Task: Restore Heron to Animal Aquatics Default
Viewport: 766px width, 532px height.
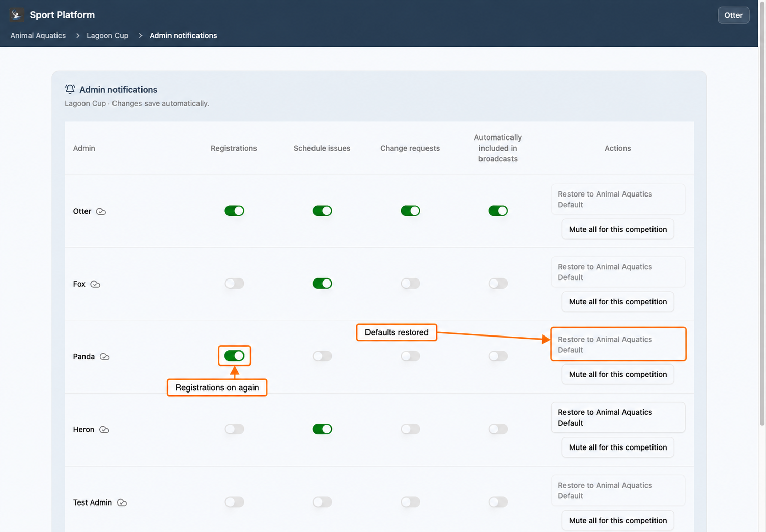Action: point(618,417)
